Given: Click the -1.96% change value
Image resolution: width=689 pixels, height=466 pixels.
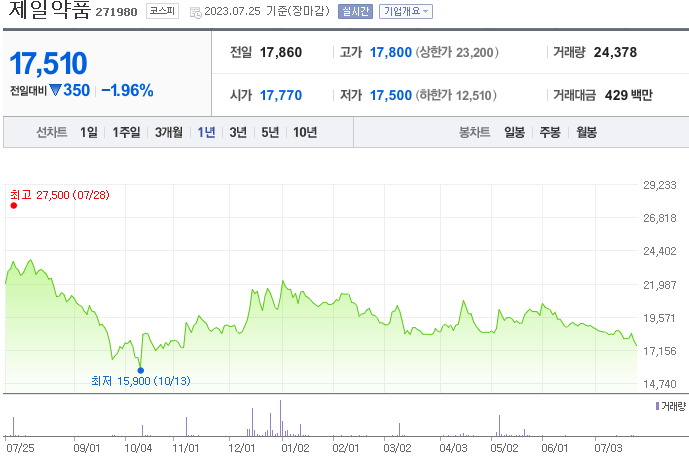Looking at the screenshot, I should 127,90.
